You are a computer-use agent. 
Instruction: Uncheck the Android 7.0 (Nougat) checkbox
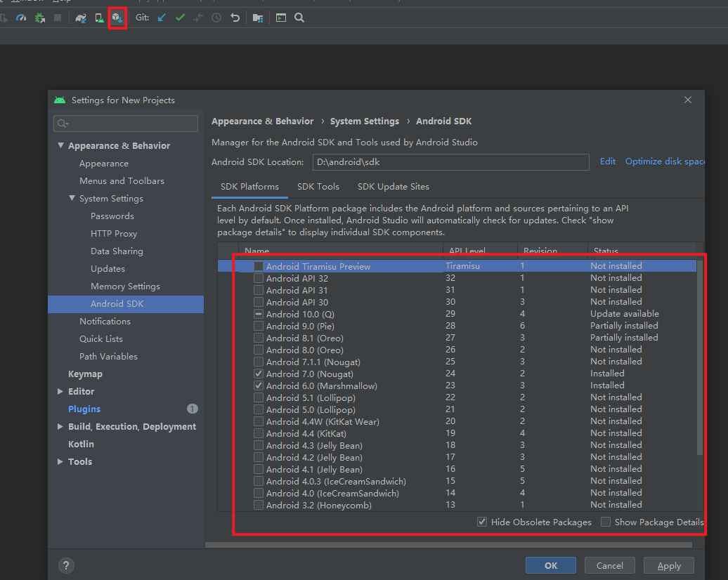coord(259,374)
